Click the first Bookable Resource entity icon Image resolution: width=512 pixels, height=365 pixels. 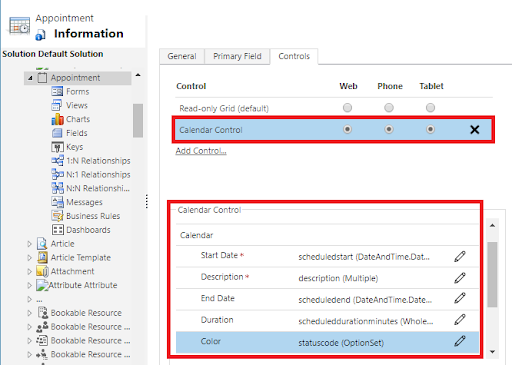[x=42, y=313]
